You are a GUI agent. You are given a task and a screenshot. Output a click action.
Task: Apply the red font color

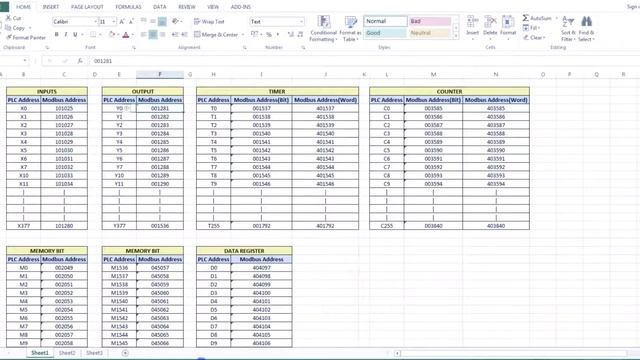pyautogui.click(x=126, y=35)
